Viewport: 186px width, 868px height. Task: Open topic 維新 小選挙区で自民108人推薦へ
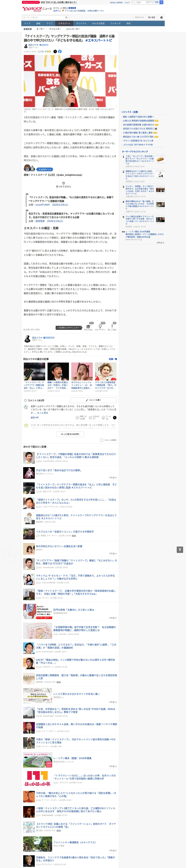pyautogui.click(x=138, y=117)
